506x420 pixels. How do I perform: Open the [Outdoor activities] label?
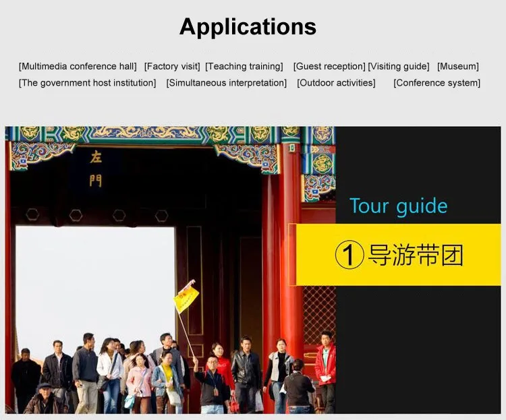tap(337, 83)
